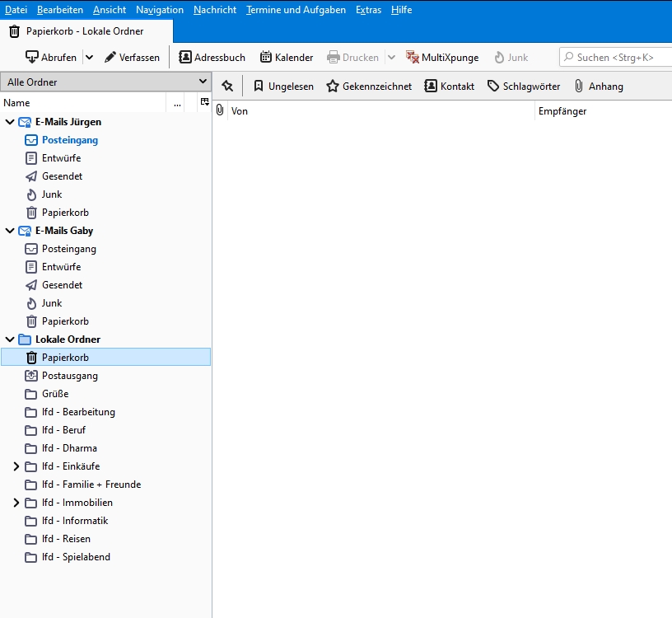Image resolution: width=672 pixels, height=618 pixels.
Task: Toggle the Schlagwörter filter
Action: click(524, 87)
